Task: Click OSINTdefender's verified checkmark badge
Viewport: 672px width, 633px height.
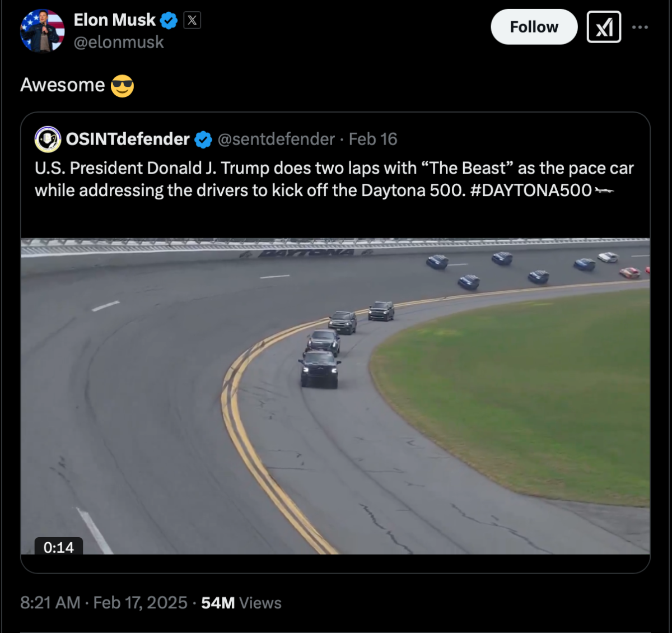Action: (x=203, y=139)
